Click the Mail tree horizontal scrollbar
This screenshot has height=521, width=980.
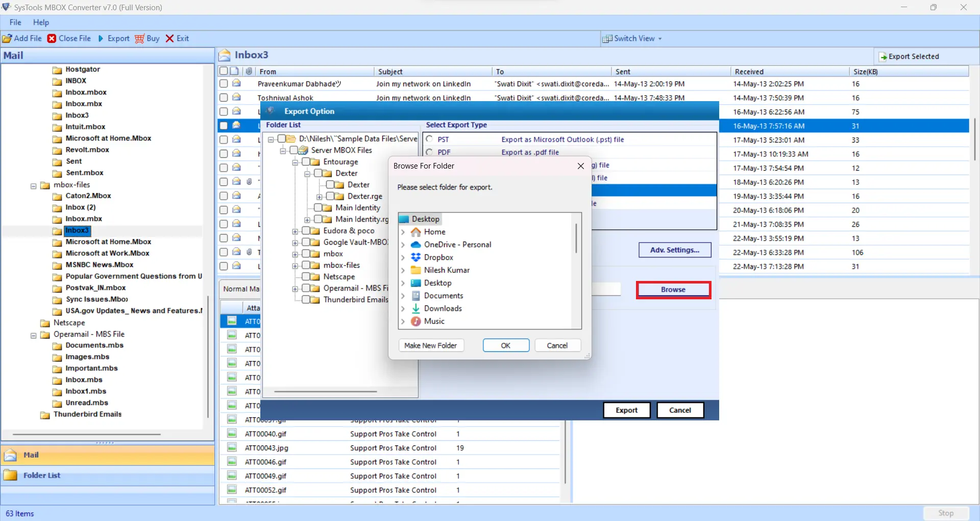pyautogui.click(x=87, y=435)
